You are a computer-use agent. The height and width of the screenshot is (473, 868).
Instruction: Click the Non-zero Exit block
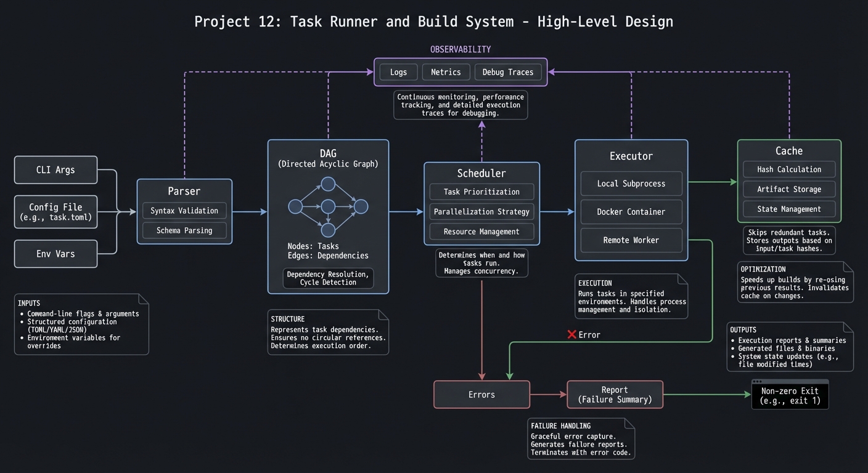tap(790, 394)
